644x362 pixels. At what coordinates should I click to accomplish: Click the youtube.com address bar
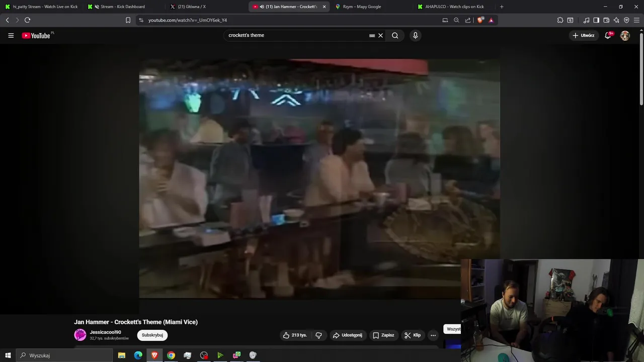(292, 20)
